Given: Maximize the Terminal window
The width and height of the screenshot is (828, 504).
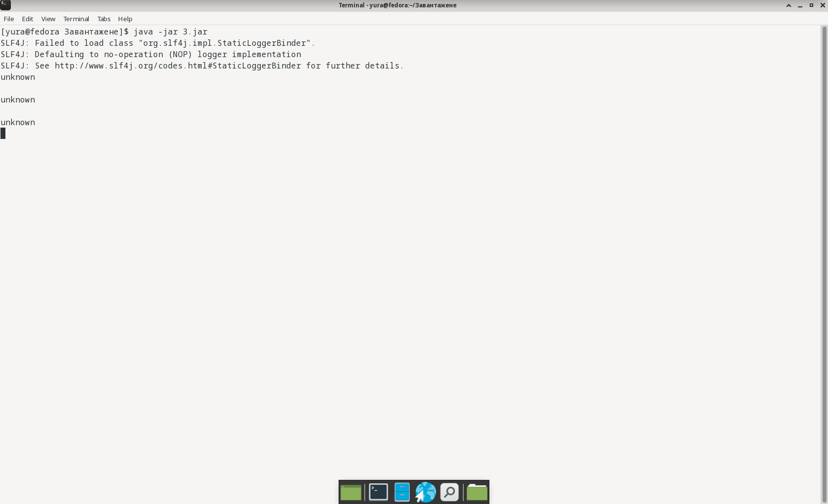Looking at the screenshot, I should tap(811, 5).
